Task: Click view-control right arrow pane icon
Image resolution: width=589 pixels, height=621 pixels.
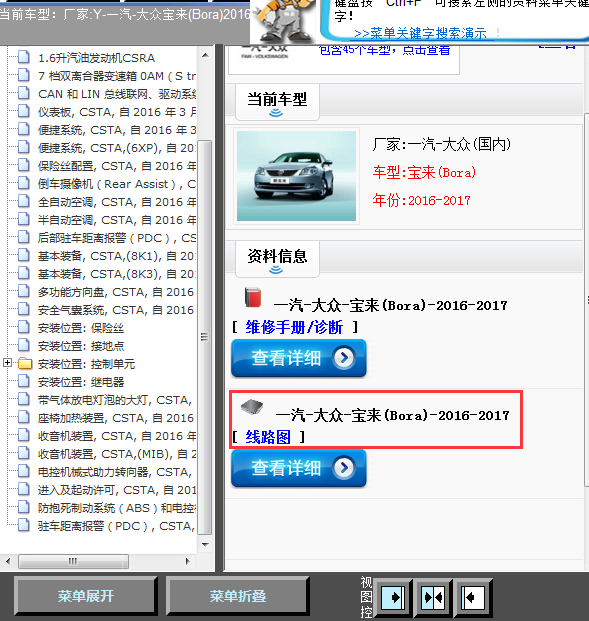Action: coord(393,597)
